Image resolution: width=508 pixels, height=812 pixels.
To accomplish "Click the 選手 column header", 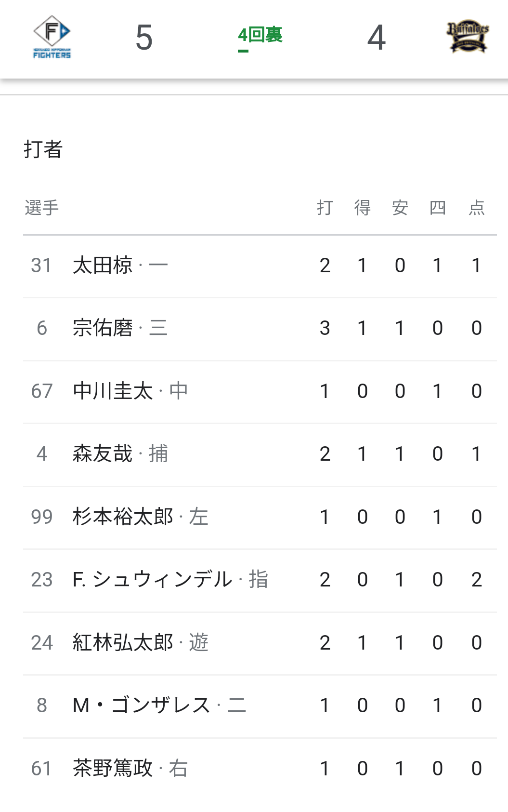I will [42, 208].
